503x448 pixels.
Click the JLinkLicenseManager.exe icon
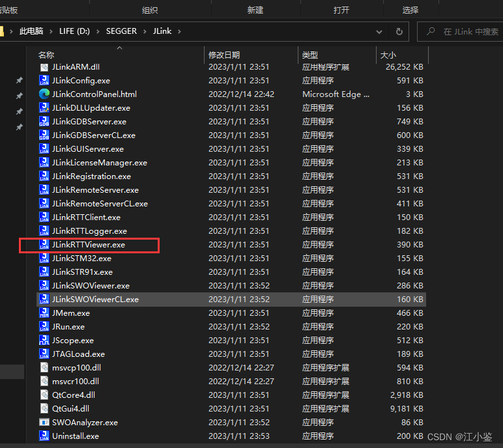pos(44,163)
